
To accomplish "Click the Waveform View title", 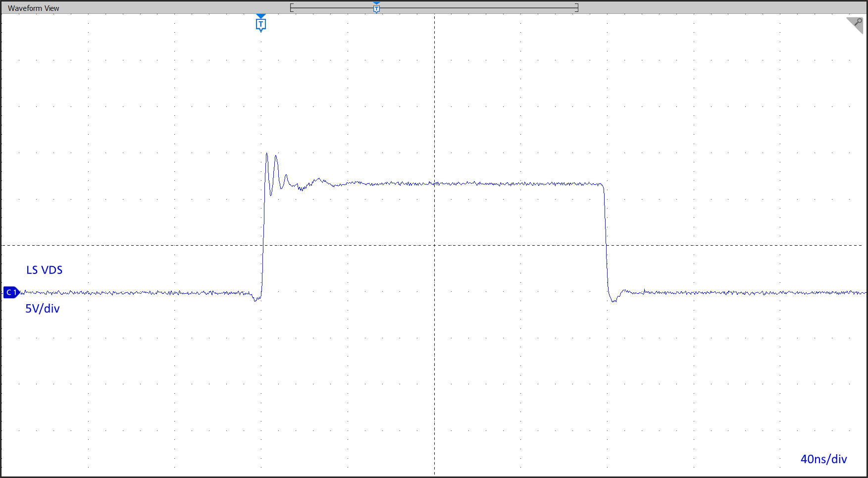I will [33, 8].
